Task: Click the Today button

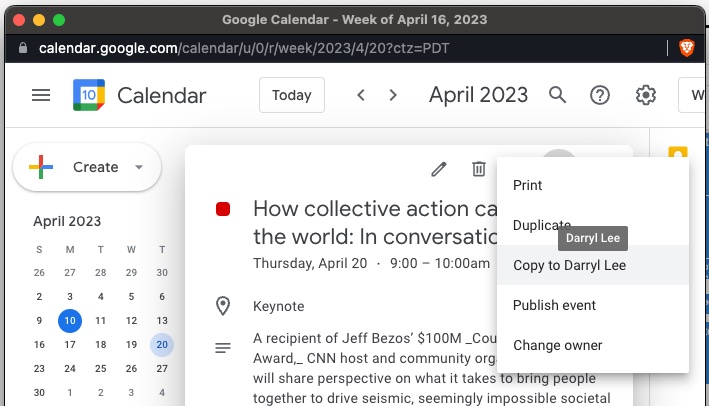Action: pyautogui.click(x=292, y=95)
